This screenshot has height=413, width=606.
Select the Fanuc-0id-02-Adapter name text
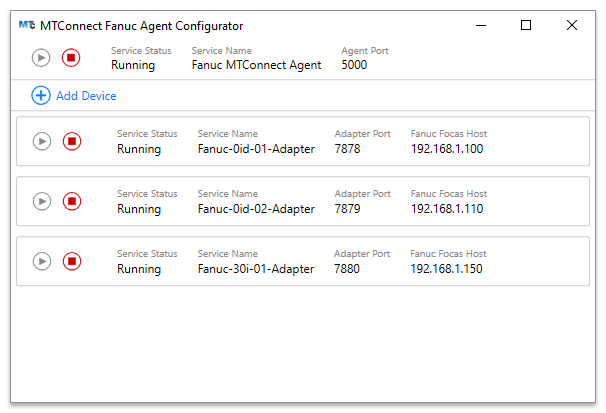point(256,209)
